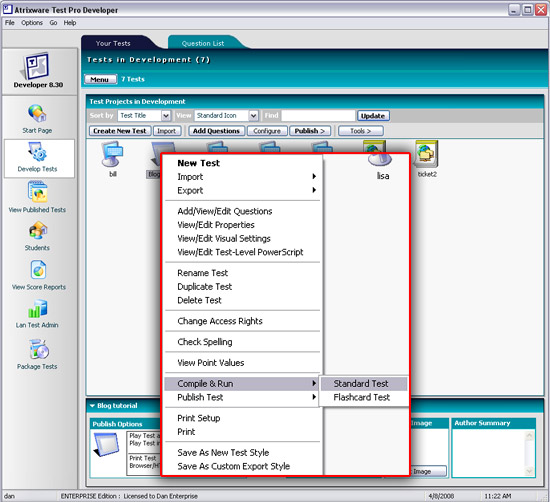The width and height of the screenshot is (550, 502).
Task: Click the Update button
Action: click(x=373, y=116)
